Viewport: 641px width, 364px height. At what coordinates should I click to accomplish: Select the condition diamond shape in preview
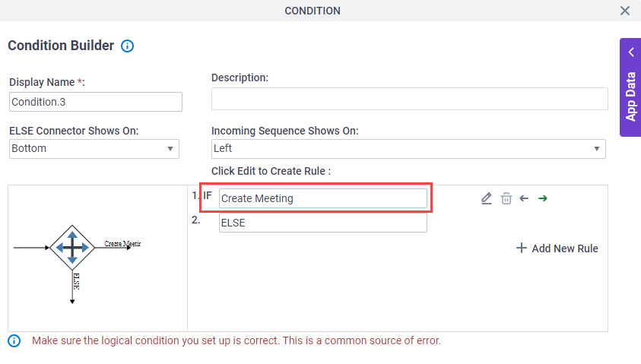coord(72,248)
